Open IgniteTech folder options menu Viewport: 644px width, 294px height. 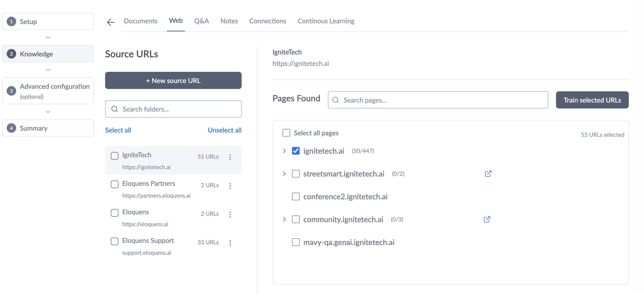230,157
